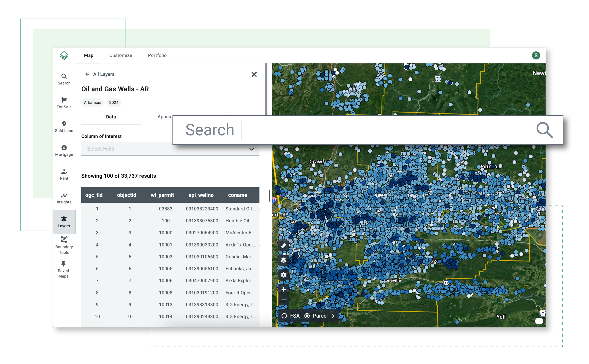This screenshot has width=589, height=364.
Task: Click permit number 10014 cell
Action: [166, 316]
